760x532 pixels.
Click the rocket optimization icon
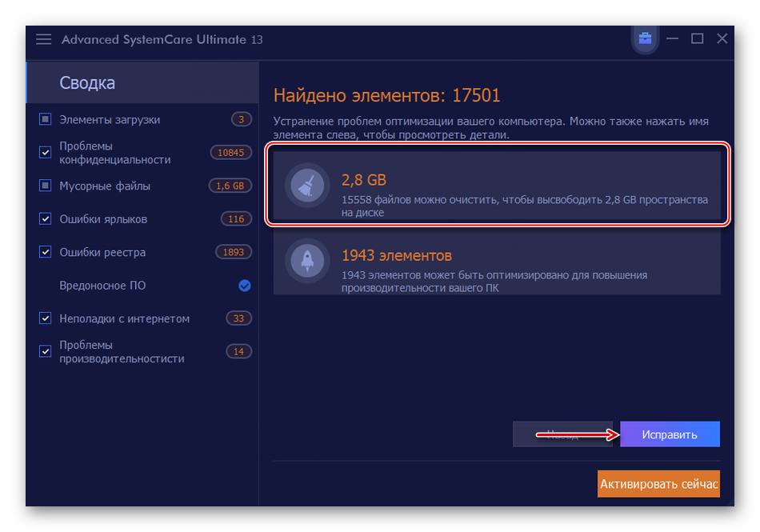point(308,260)
